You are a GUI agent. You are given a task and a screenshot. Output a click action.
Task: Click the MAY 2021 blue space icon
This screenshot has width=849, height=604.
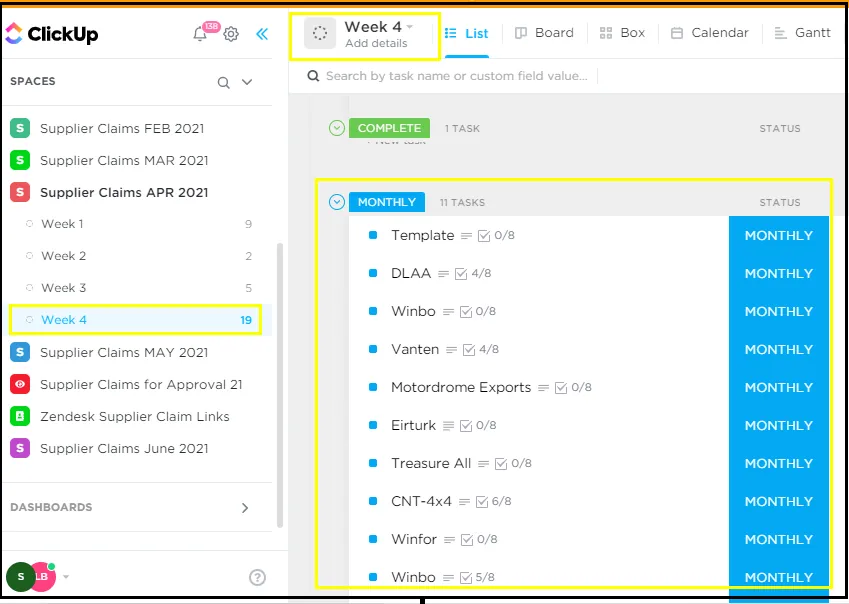click(20, 352)
